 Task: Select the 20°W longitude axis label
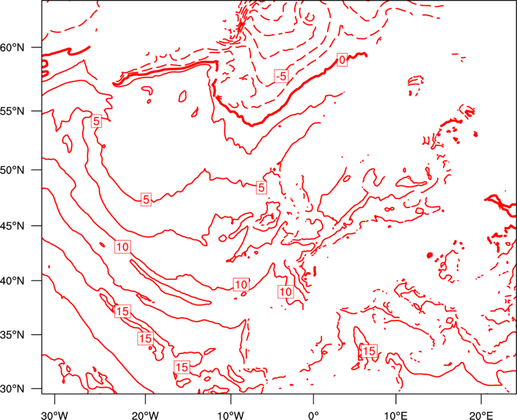coord(145,415)
